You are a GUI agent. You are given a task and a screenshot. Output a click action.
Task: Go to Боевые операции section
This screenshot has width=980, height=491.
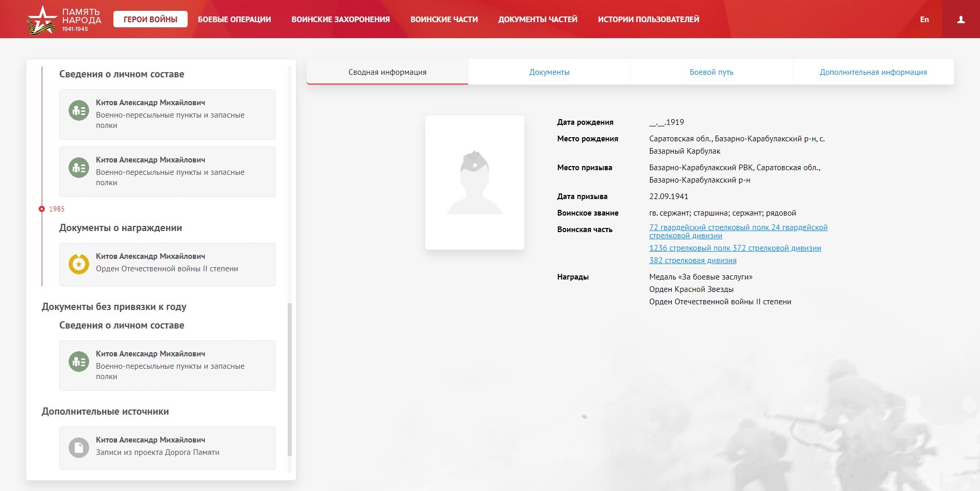click(235, 19)
